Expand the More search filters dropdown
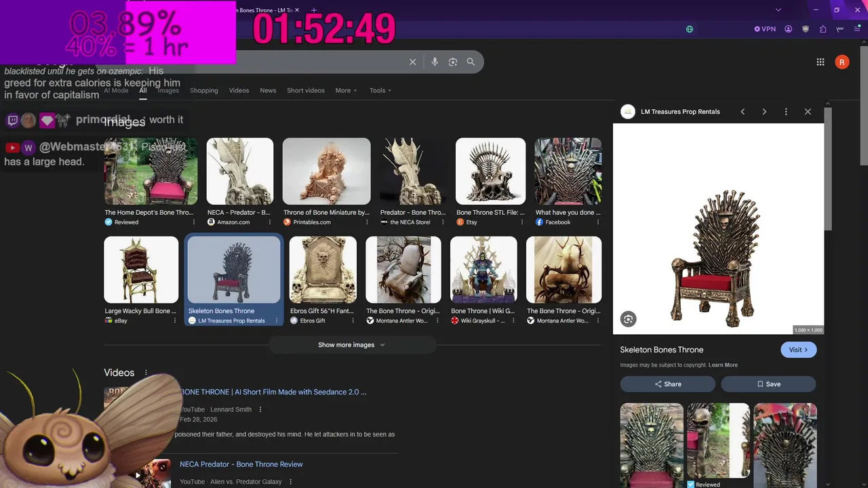The image size is (868, 488). point(346,90)
